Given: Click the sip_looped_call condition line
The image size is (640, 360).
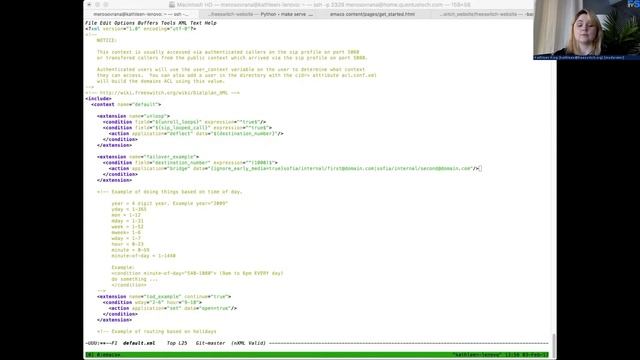Looking at the screenshot, I should point(187,128).
